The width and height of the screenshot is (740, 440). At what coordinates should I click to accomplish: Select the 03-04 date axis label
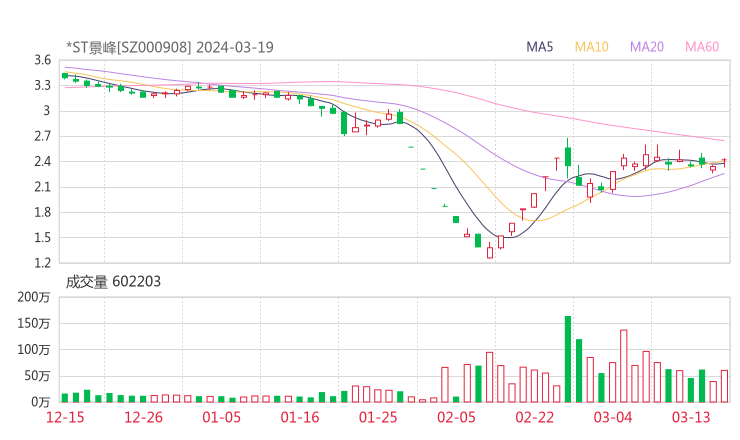[x=613, y=417]
